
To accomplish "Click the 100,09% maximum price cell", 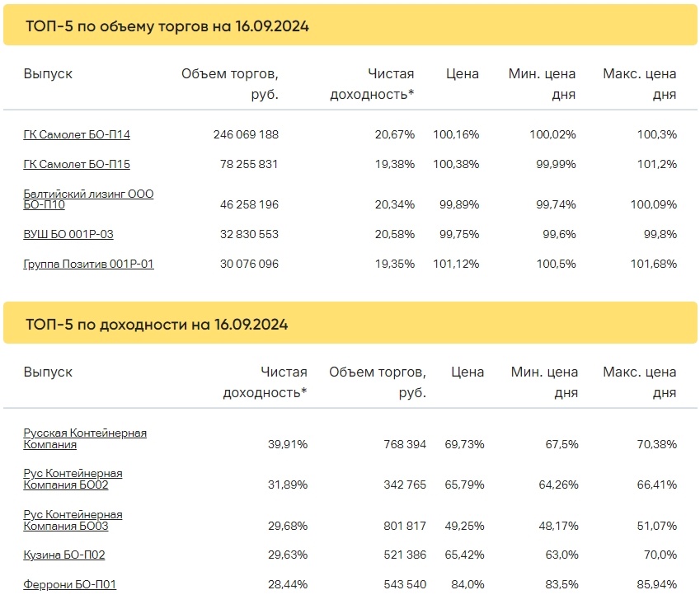I will coord(654,204).
